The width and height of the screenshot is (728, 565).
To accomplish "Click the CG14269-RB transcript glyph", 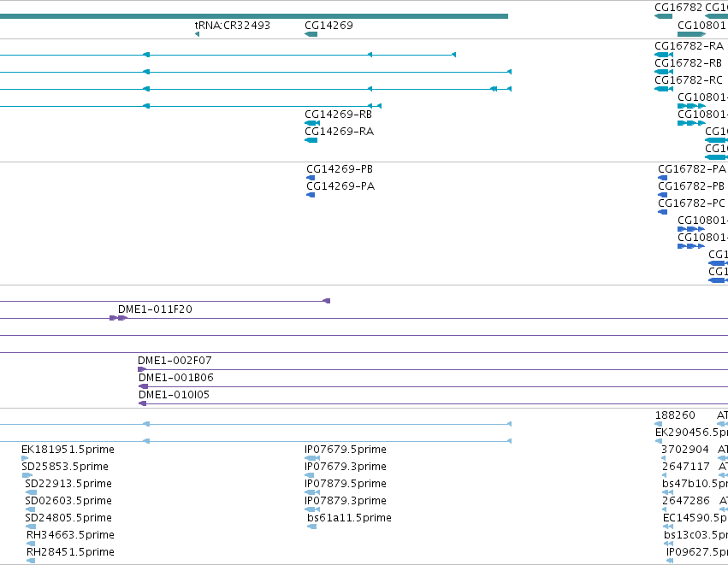I will 312,123.
